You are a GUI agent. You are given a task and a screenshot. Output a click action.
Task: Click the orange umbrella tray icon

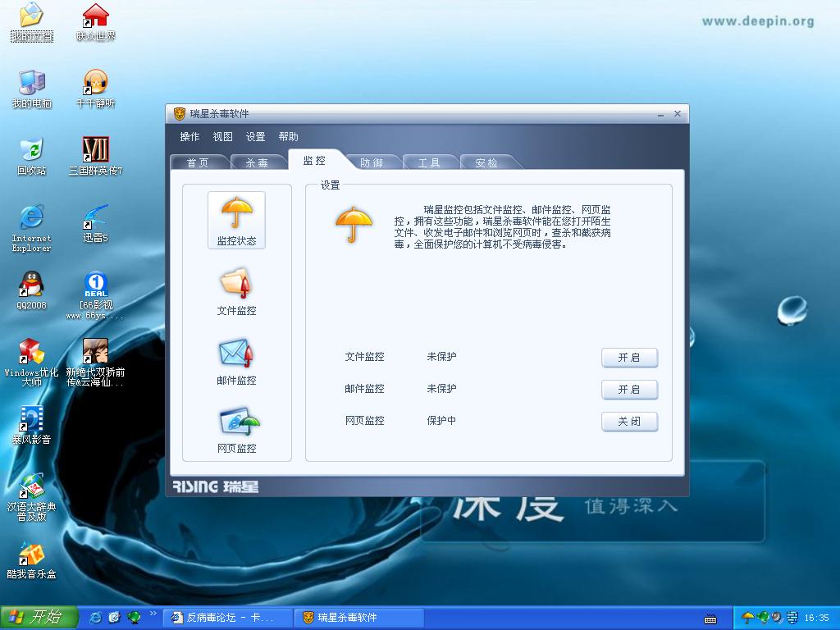pyautogui.click(x=747, y=618)
